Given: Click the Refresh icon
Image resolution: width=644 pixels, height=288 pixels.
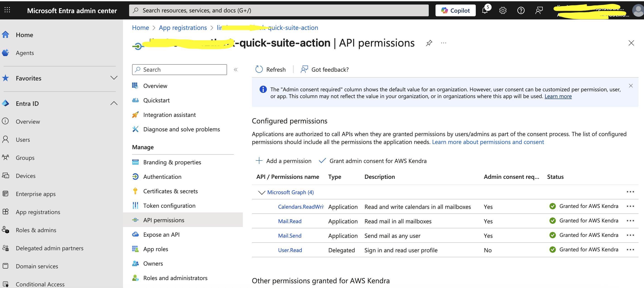Looking at the screenshot, I should coord(259,69).
